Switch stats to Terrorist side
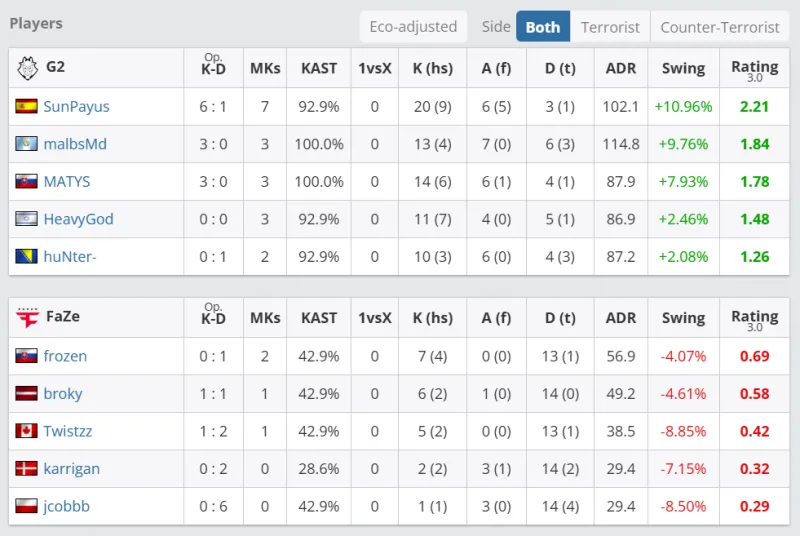 tap(610, 27)
